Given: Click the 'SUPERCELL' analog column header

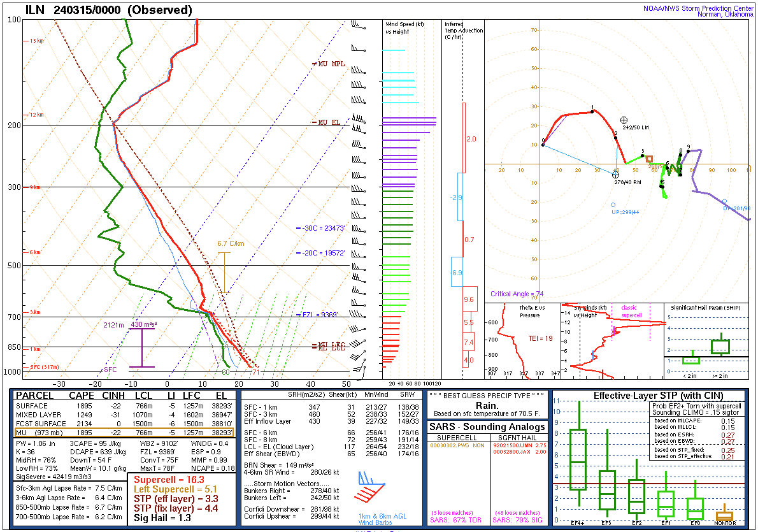Looking at the screenshot, I should pos(457,438).
